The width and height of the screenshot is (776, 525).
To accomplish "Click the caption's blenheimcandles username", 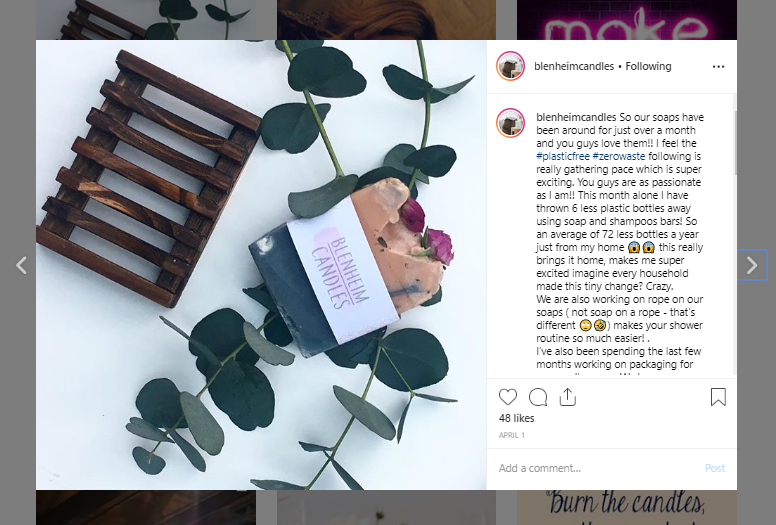I will 577,117.
